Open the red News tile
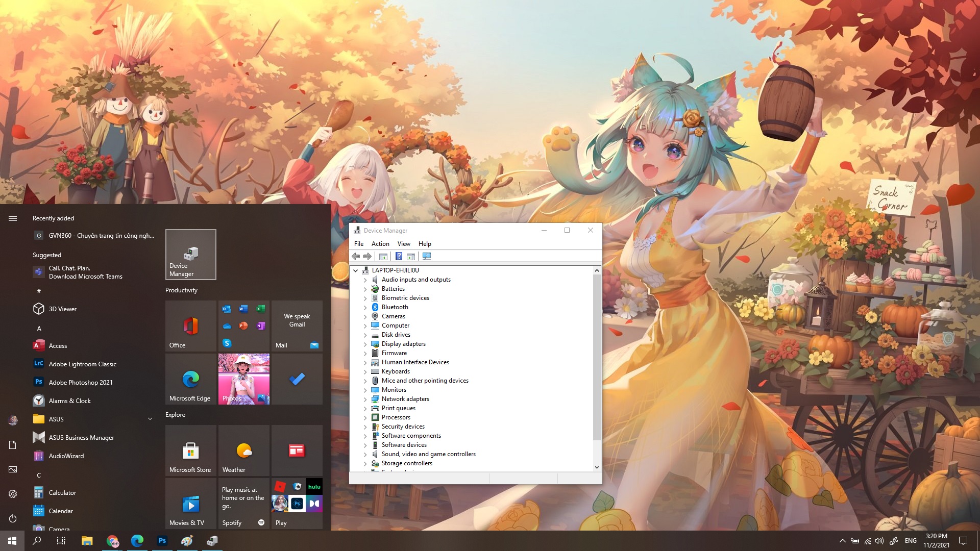 (x=297, y=450)
